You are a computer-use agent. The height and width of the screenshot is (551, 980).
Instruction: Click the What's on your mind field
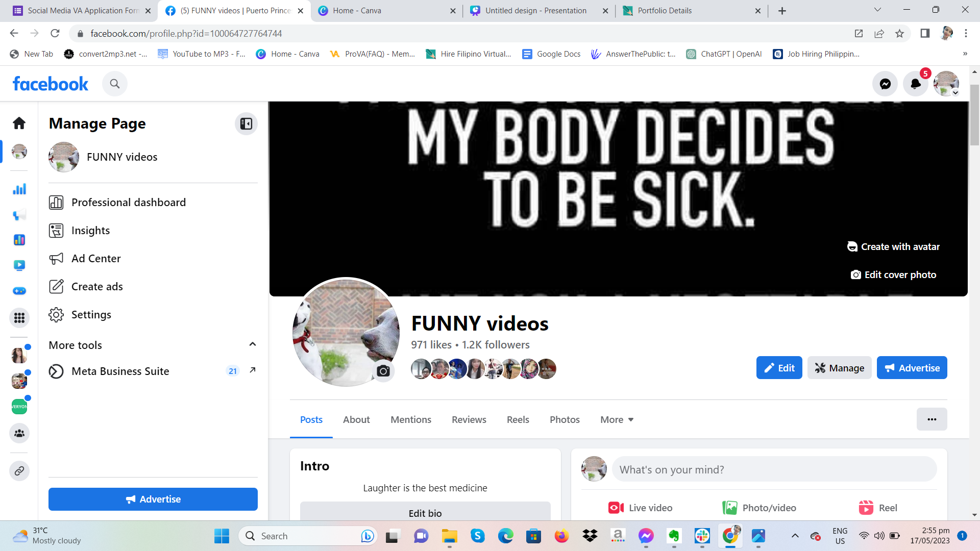(x=774, y=469)
